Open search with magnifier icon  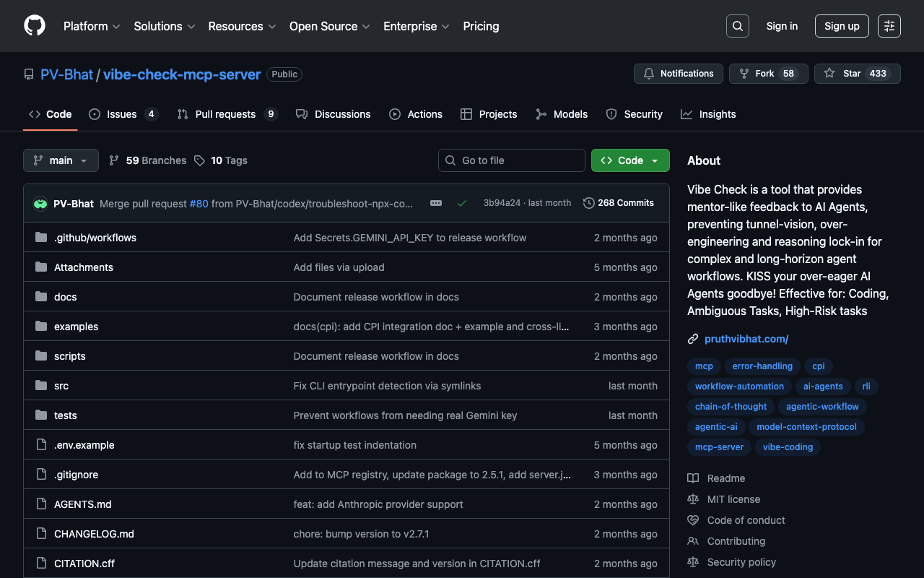[x=737, y=26]
